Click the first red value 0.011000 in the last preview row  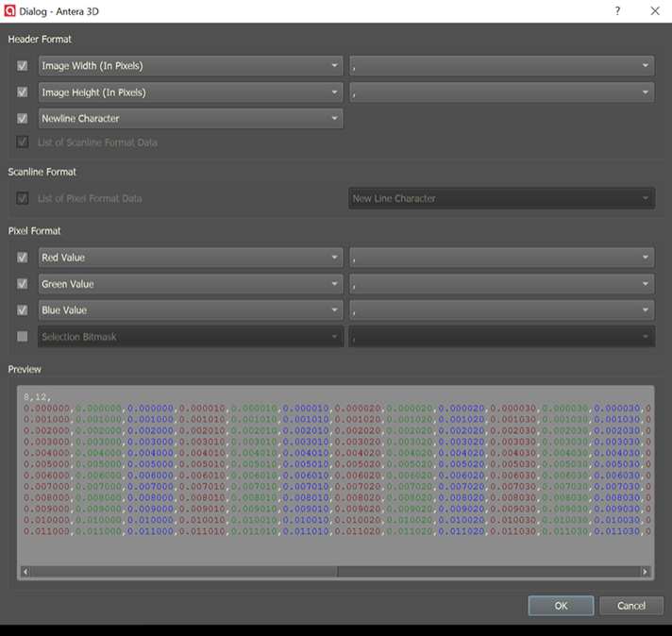pos(46,531)
